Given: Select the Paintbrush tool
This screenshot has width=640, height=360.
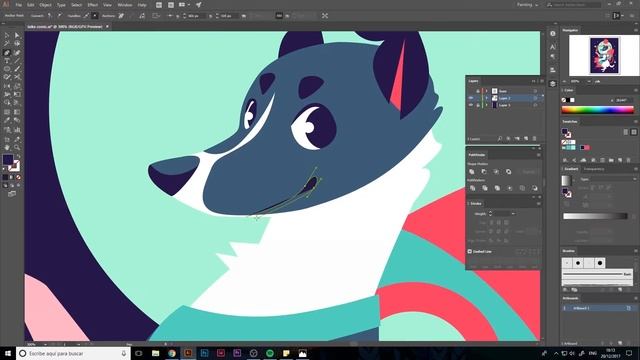Looking at the screenshot, I should click(17, 69).
